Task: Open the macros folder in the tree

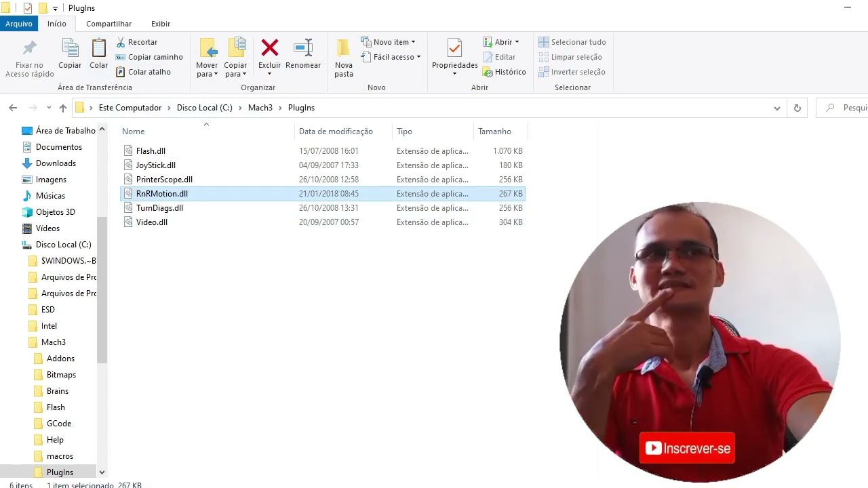Action: click(x=54, y=456)
